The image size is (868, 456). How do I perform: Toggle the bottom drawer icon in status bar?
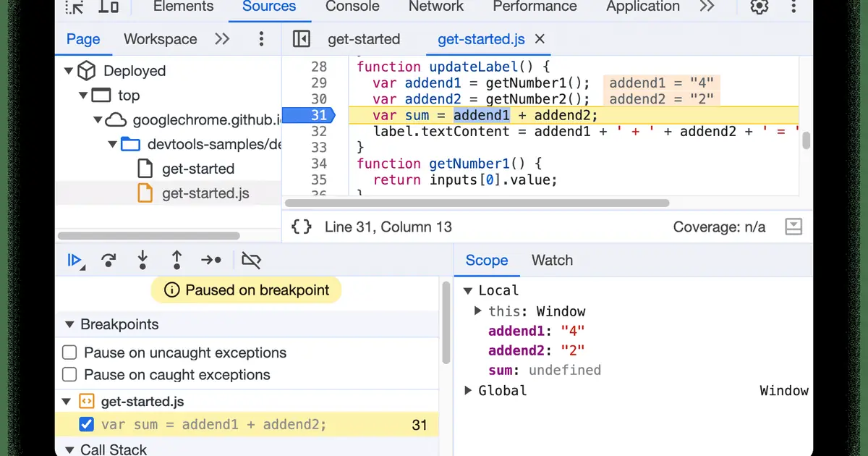coord(793,227)
